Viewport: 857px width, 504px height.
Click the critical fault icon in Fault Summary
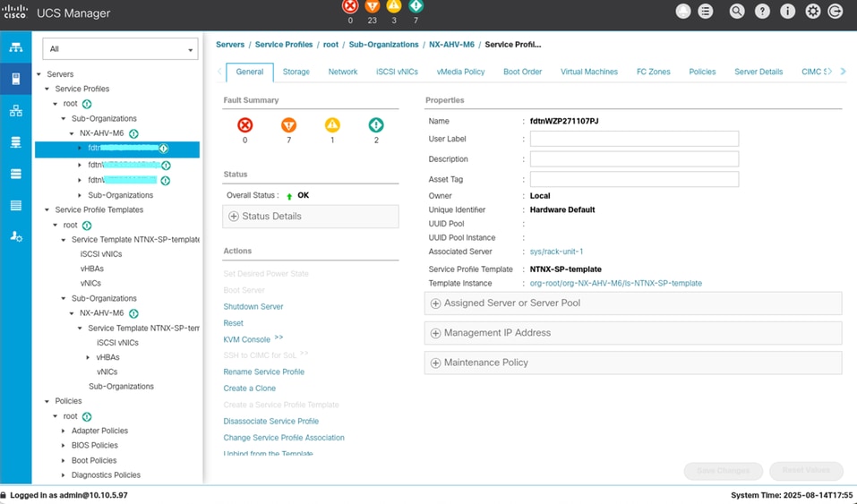[244, 125]
